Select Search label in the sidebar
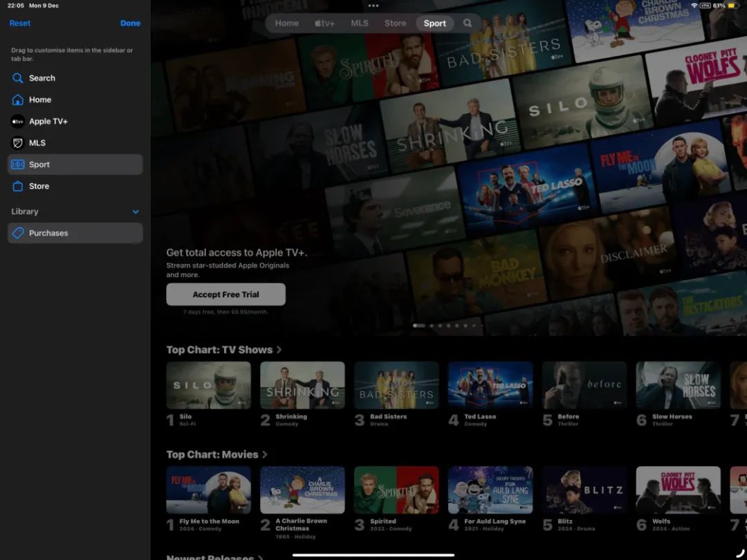 click(42, 78)
